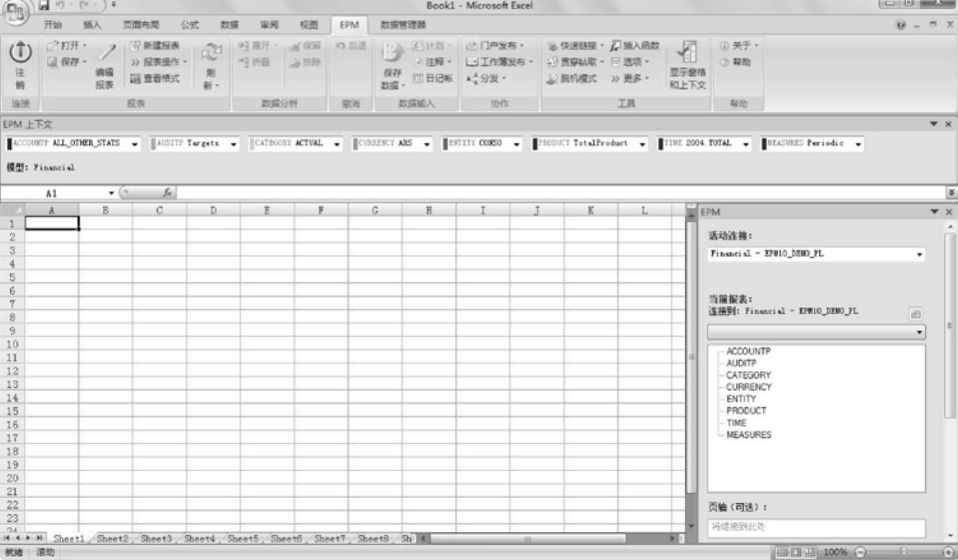Click the 更多 more tools button
Screen dimensions: 958x560
[629, 79]
